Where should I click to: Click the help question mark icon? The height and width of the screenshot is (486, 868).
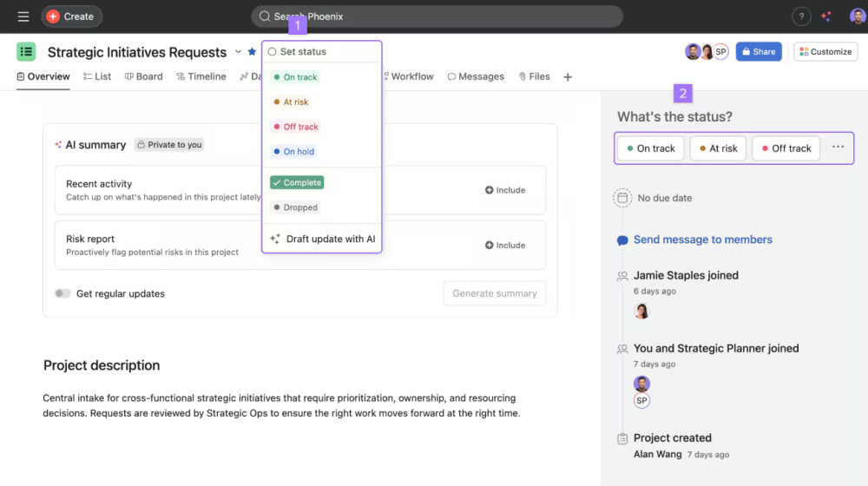(801, 16)
